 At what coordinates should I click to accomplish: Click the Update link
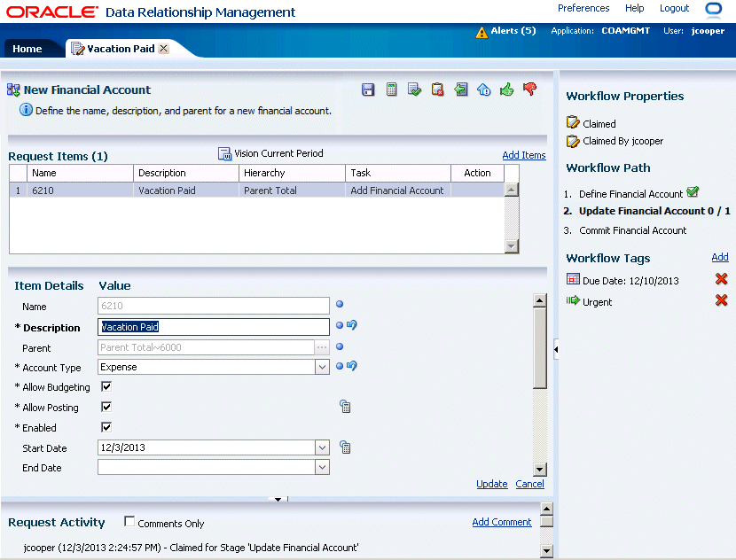tap(492, 484)
